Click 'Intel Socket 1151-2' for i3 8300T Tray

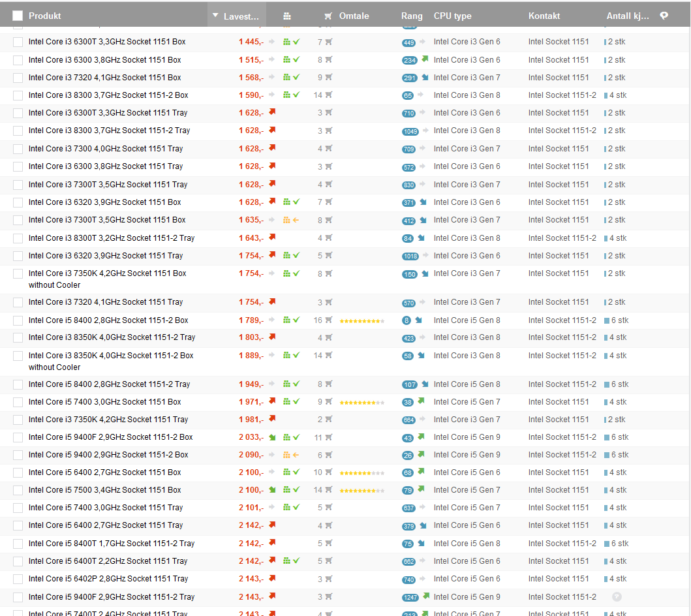point(562,238)
